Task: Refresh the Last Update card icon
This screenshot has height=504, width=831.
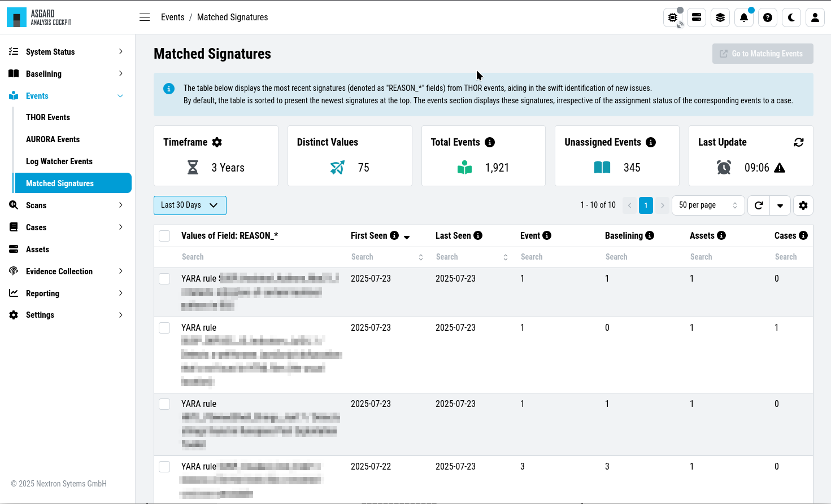Action: [799, 142]
